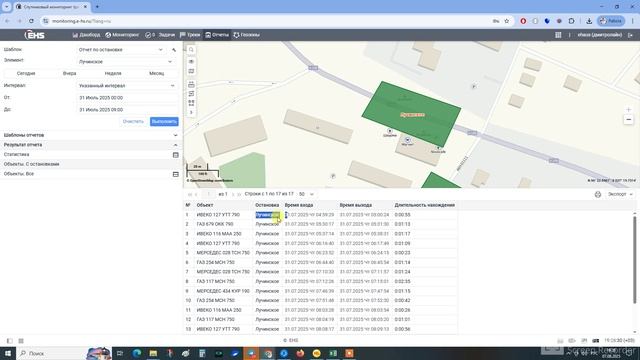This screenshot has width=640, height=360.
Task: Click the wrench icon beside Шаблон
Action: tap(174, 50)
